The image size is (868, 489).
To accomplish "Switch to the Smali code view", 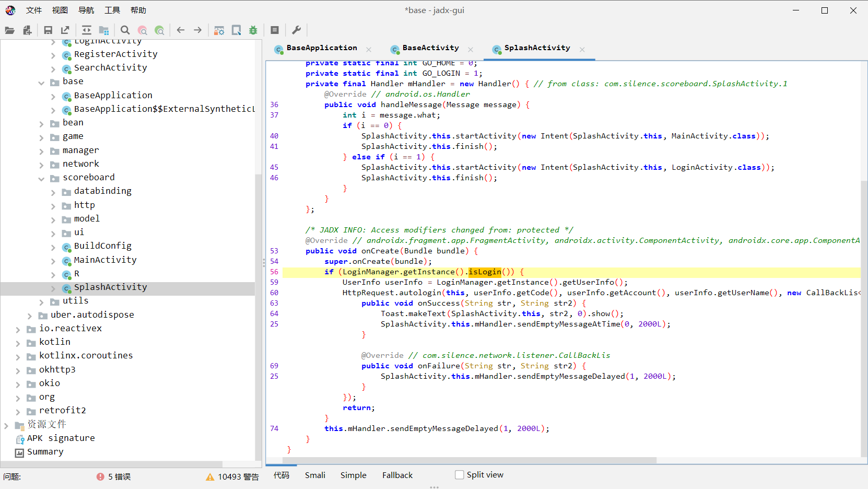I will pyautogui.click(x=315, y=475).
